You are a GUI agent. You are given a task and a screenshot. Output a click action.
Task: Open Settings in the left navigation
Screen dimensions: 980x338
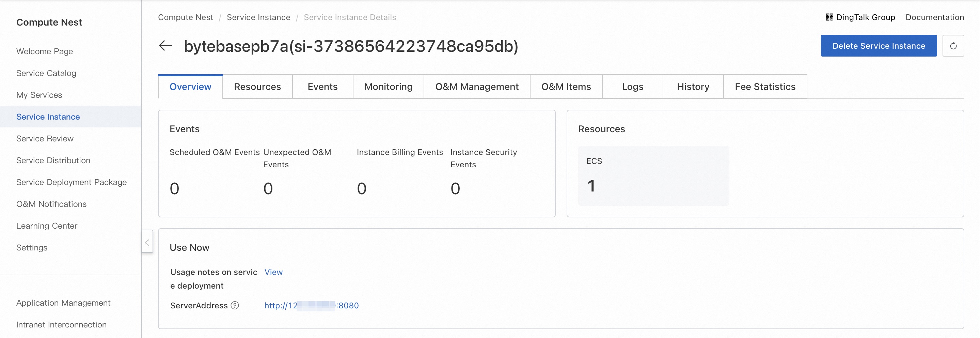click(x=32, y=247)
